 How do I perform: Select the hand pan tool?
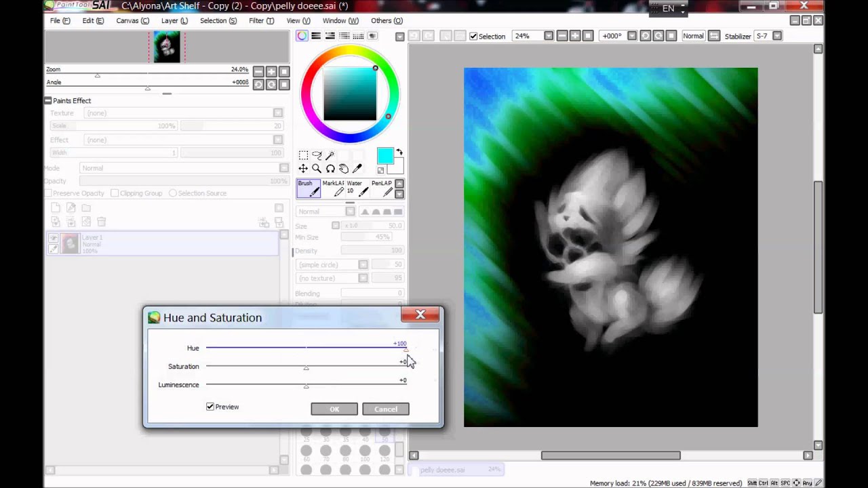tap(344, 169)
